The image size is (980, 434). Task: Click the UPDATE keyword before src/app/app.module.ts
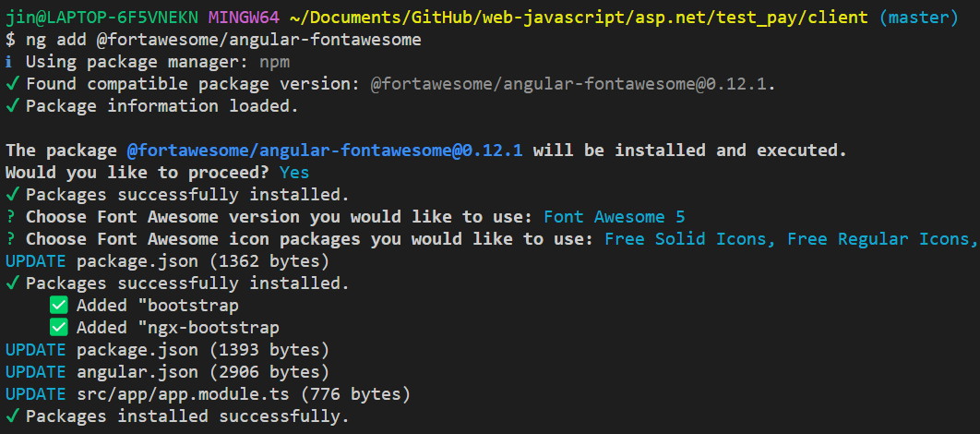pos(36,394)
